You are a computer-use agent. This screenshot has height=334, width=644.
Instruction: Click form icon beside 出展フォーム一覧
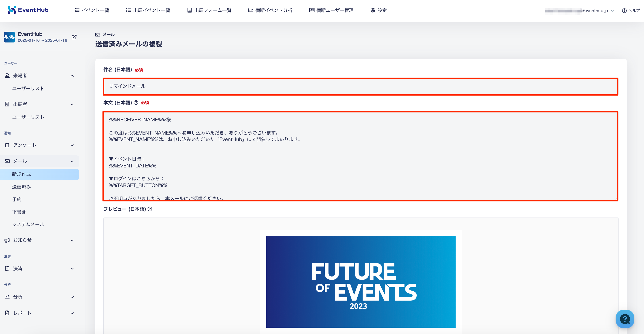[190, 10]
